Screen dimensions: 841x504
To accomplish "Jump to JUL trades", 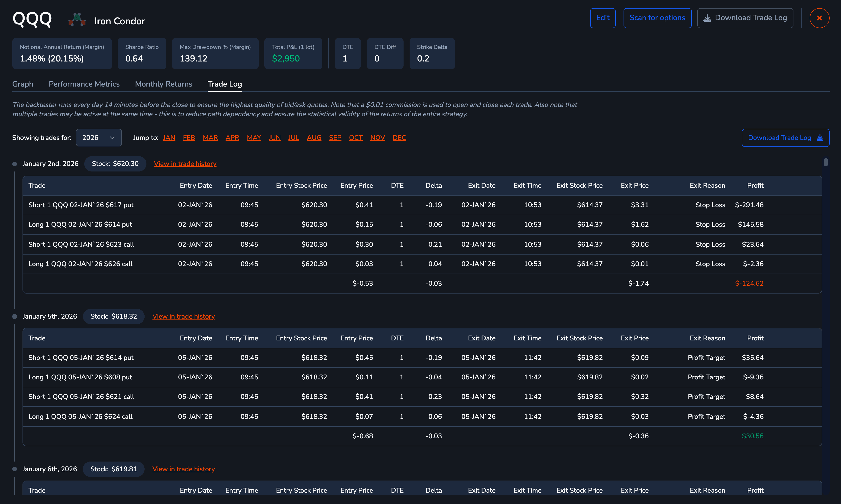I will click(294, 138).
